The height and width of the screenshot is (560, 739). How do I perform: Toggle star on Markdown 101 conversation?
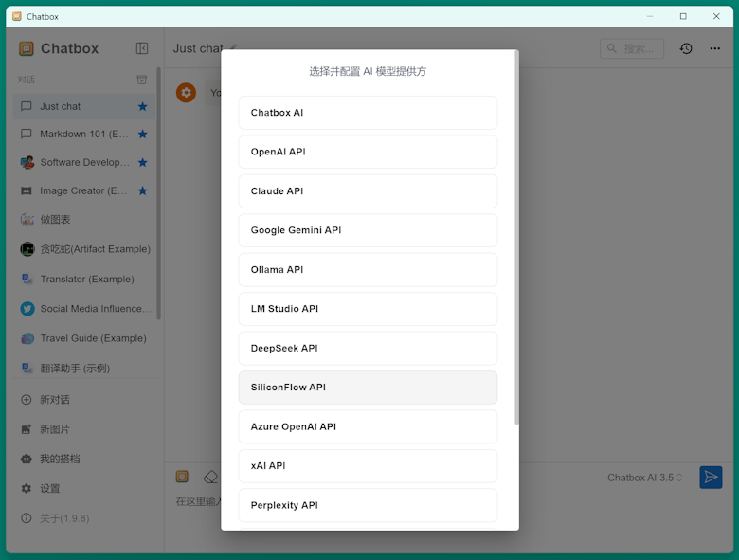tap(143, 135)
